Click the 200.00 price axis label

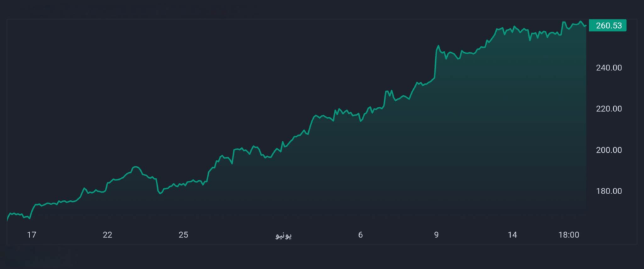coord(609,150)
